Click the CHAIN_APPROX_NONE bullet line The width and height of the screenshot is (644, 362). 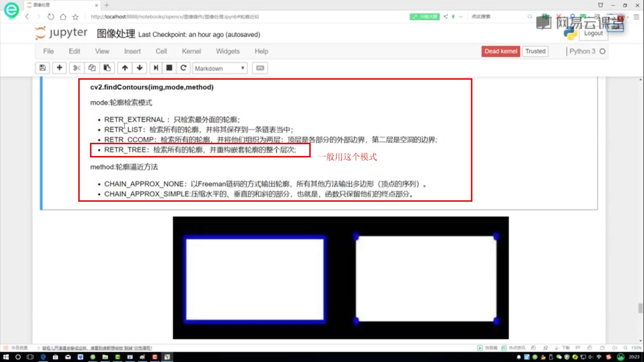pyautogui.click(x=266, y=184)
